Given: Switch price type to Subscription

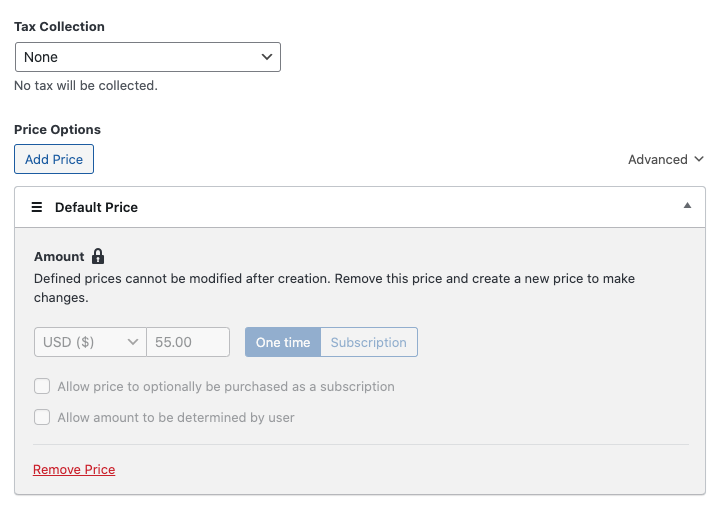Looking at the screenshot, I should click(368, 342).
